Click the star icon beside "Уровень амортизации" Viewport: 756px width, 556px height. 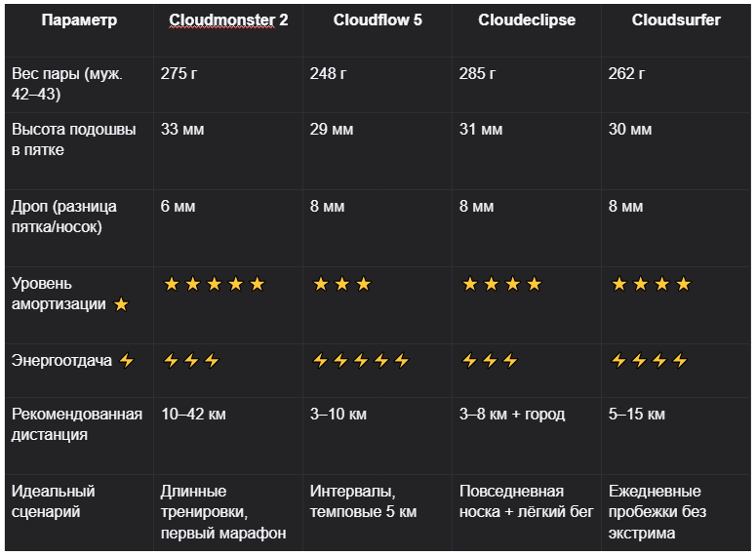click(121, 304)
